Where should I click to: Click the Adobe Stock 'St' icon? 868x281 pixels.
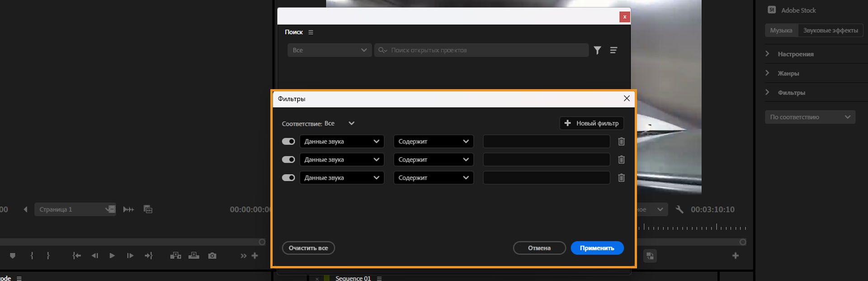(x=772, y=10)
